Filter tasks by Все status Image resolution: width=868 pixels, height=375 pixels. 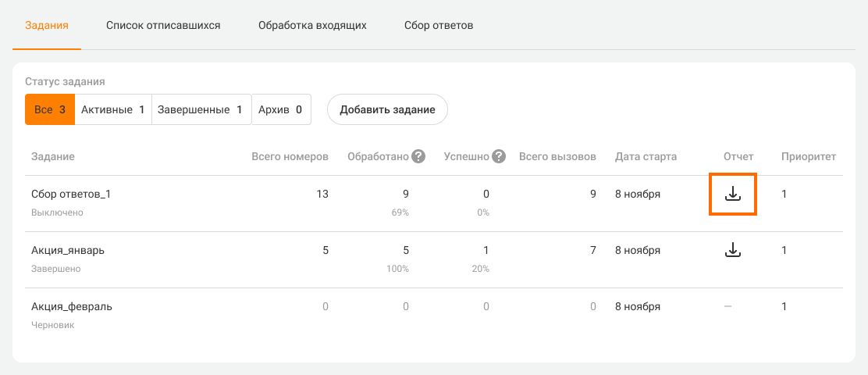point(49,109)
